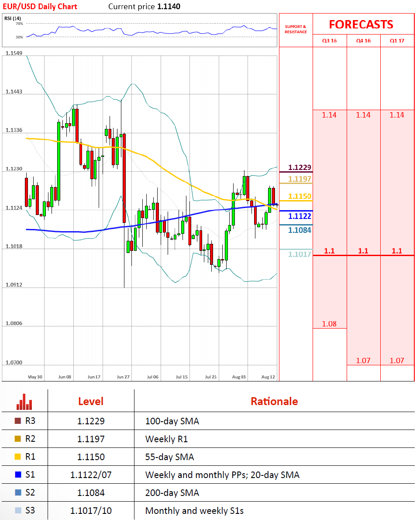Click the 1.1 median forecast under Q1 17
The height and width of the screenshot is (520, 420).
[397, 251]
